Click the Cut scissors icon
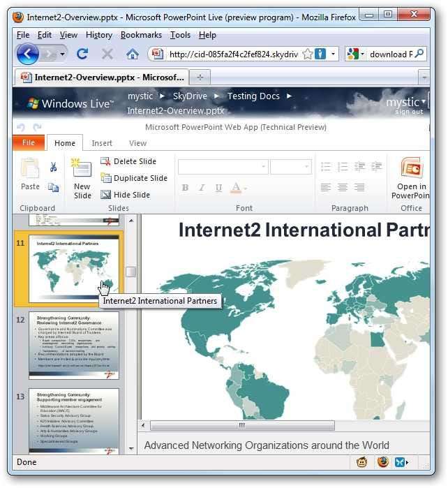Screen dimensions: 448x488 (x=53, y=167)
